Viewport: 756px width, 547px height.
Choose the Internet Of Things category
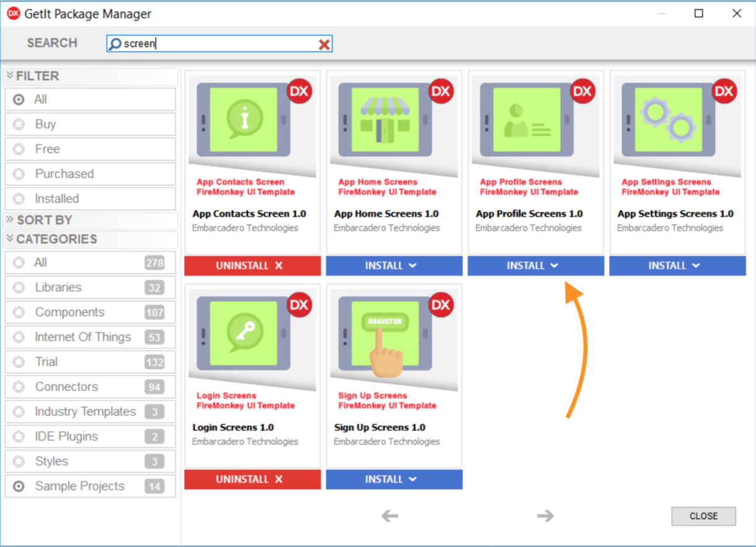point(90,337)
